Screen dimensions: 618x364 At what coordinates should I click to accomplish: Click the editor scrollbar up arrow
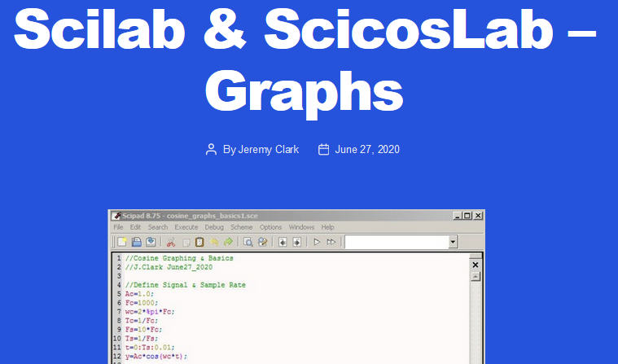(476, 276)
